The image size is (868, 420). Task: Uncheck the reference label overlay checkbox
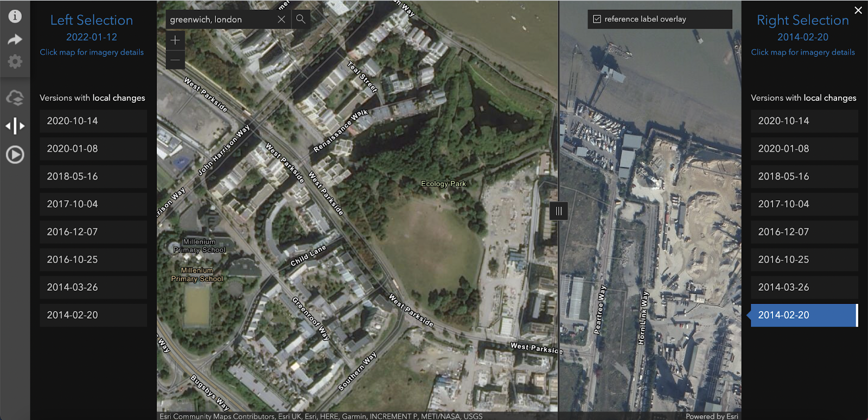click(x=597, y=19)
